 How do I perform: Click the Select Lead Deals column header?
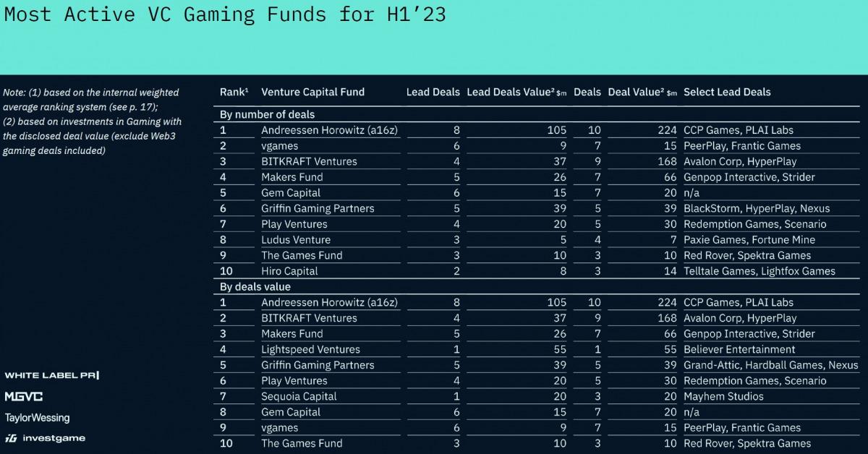(x=727, y=92)
